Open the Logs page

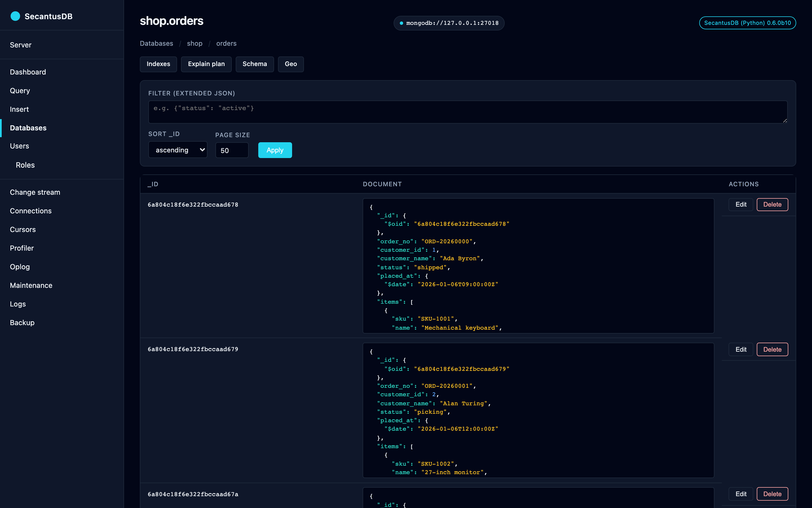18,304
